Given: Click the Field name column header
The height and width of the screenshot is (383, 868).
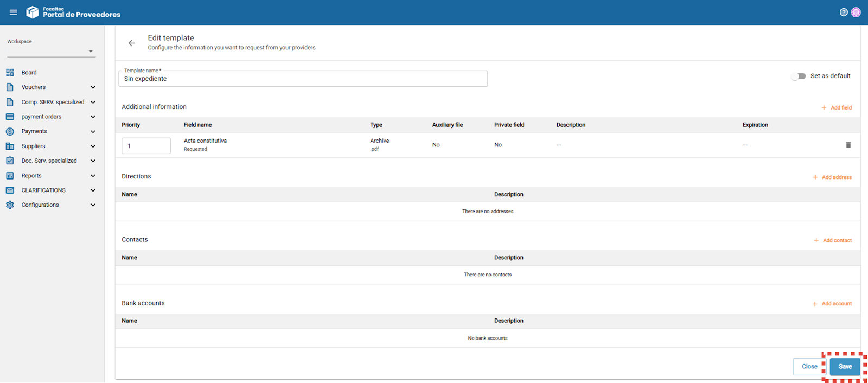Looking at the screenshot, I should click(197, 125).
